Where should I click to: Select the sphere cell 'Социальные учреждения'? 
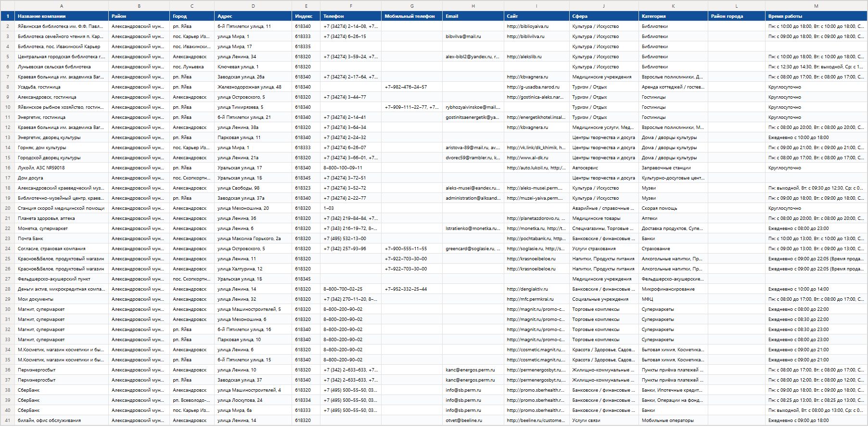[604, 299]
